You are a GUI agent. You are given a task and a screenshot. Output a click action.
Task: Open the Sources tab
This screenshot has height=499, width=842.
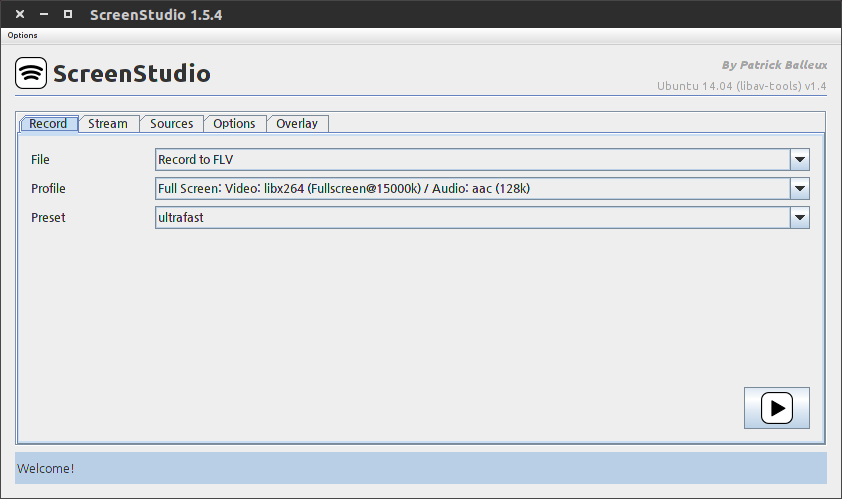(172, 124)
